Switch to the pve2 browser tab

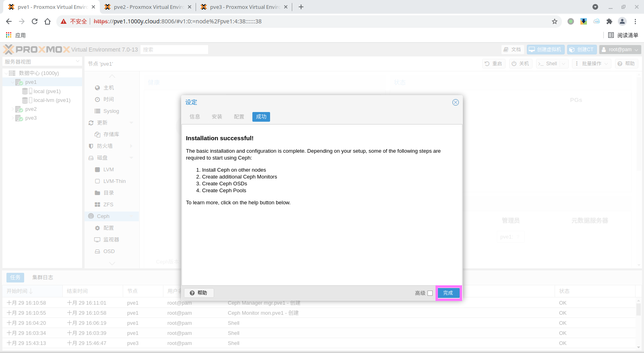(148, 7)
